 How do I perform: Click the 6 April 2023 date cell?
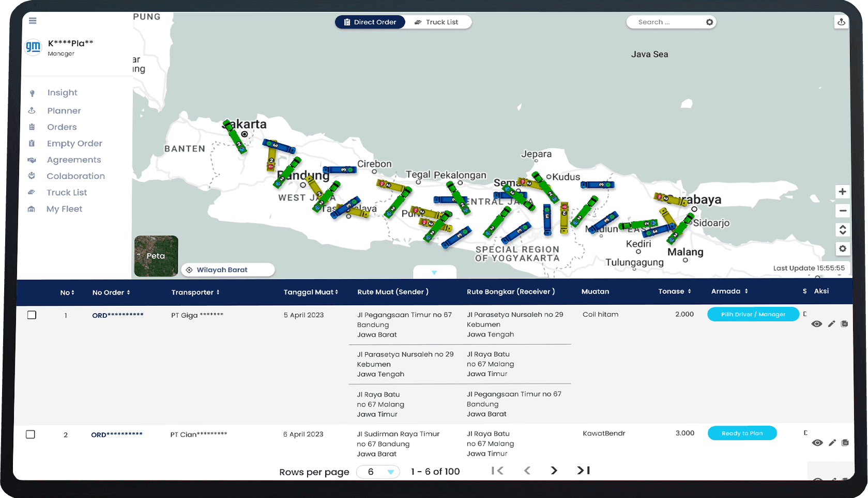coord(303,434)
